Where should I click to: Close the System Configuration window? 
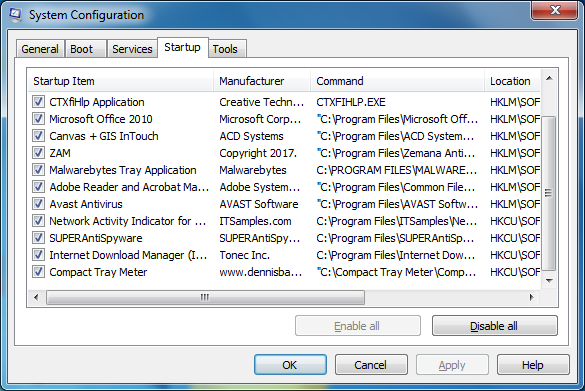tap(555, 10)
